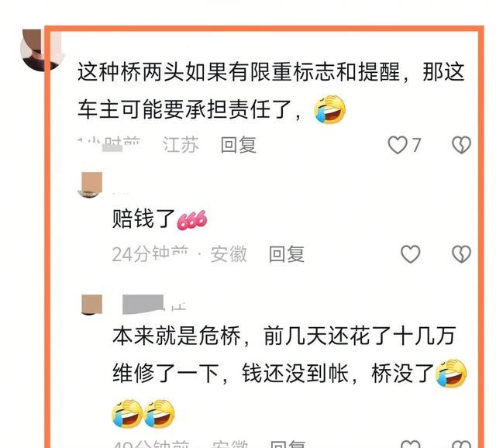Viewport: 496px width, 448px height.
Task: Dislike the 赔钱了 reply with broken heart
Action: (x=462, y=253)
